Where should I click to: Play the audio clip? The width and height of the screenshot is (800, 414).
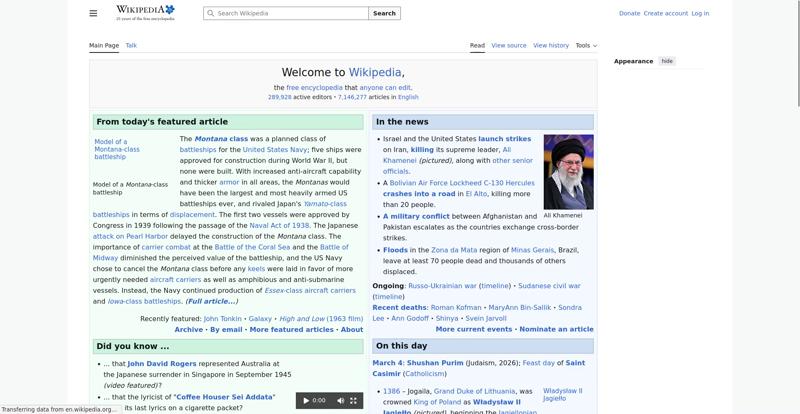[306, 400]
